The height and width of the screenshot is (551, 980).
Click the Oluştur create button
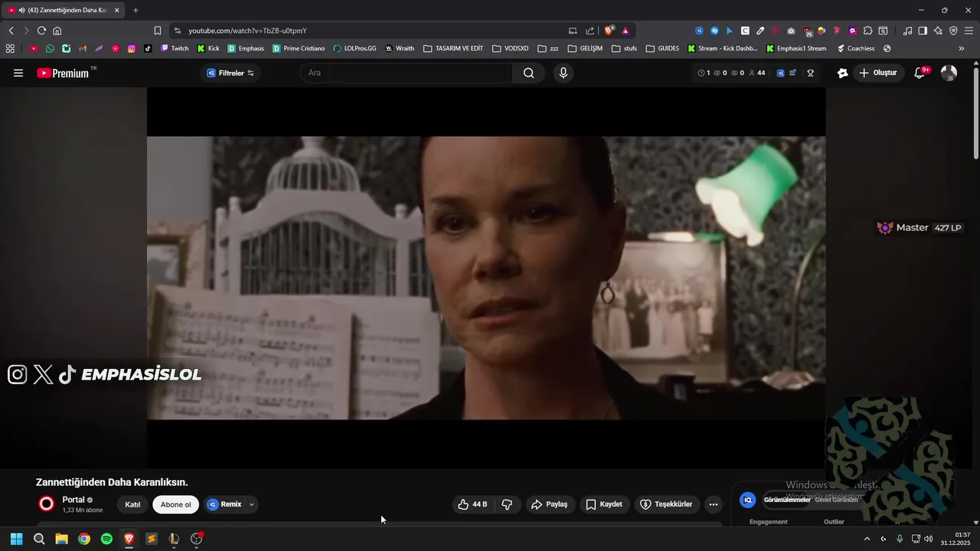878,73
